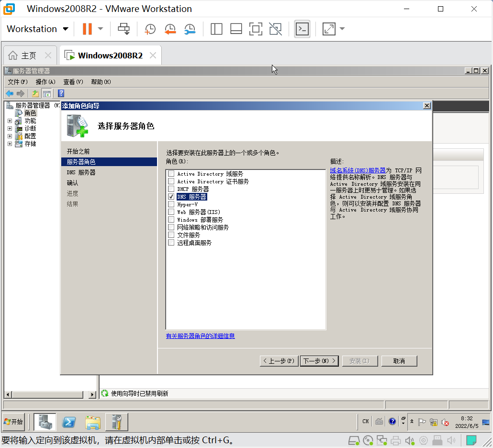Image resolution: width=493 pixels, height=448 pixels.
Task: Click the tree pane right scroll arrow
Action: (92, 394)
